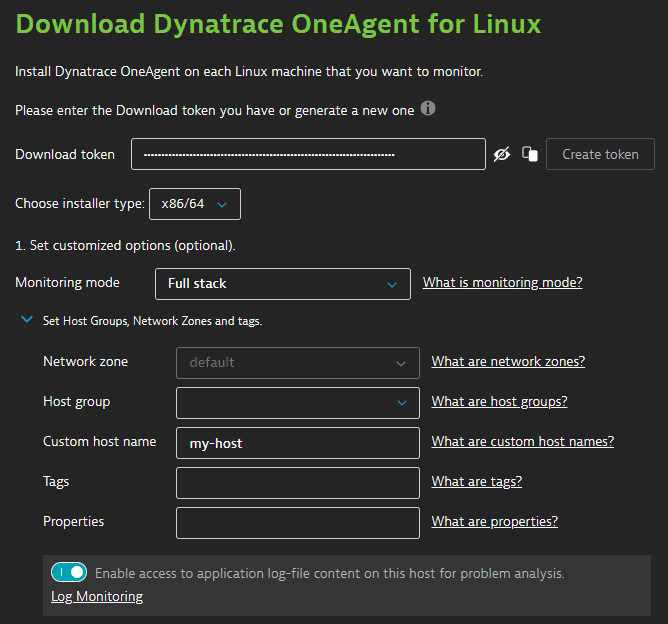The width and height of the screenshot is (668, 624).
Task: Click the Tags input field
Action: tap(298, 483)
